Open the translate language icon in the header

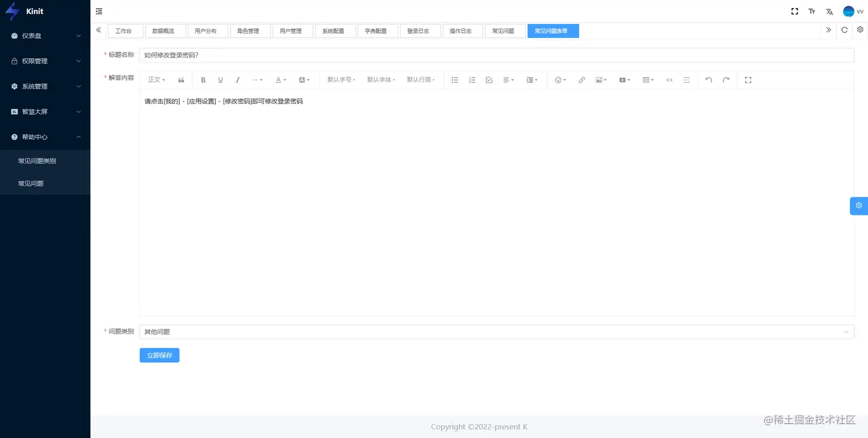point(829,11)
